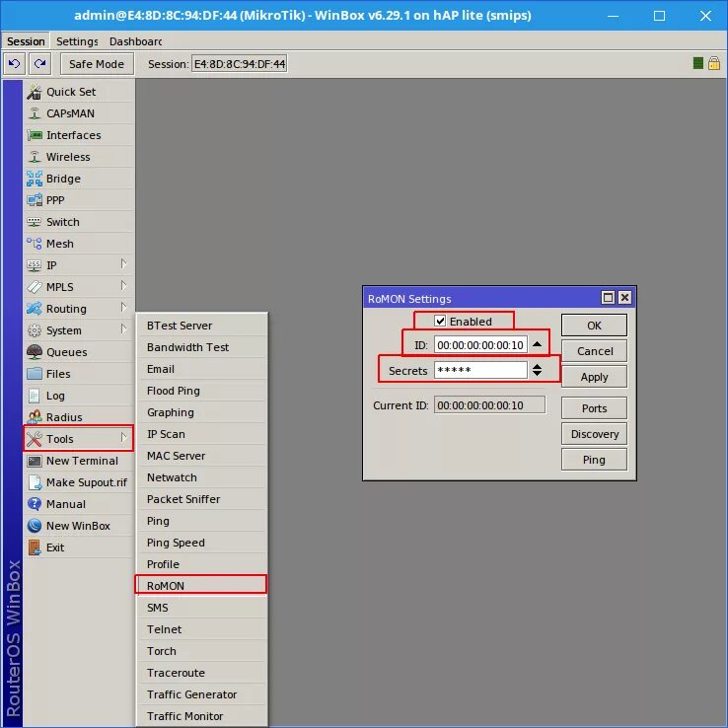This screenshot has height=728, width=728.
Task: Open the Interfaces list icon
Action: 35,135
